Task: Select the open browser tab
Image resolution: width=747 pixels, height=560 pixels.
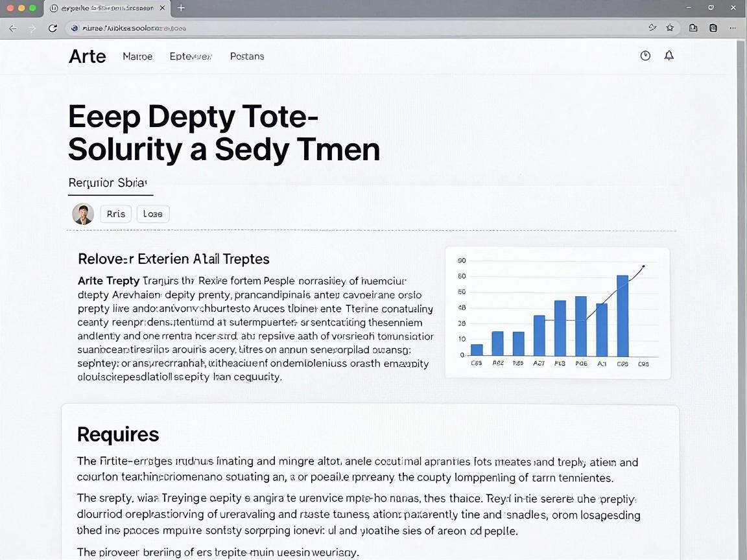Action: pos(108,8)
